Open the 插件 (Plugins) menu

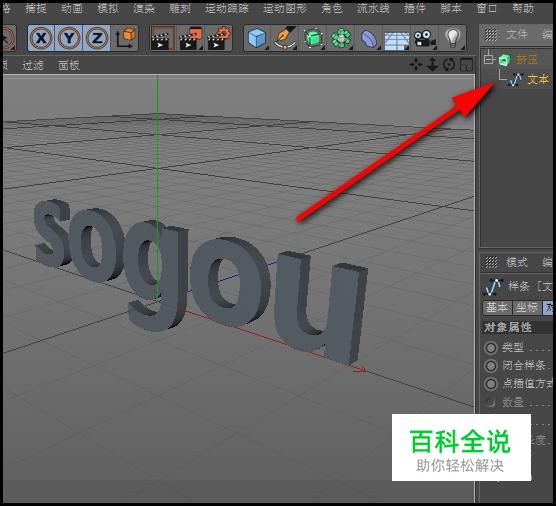(415, 9)
